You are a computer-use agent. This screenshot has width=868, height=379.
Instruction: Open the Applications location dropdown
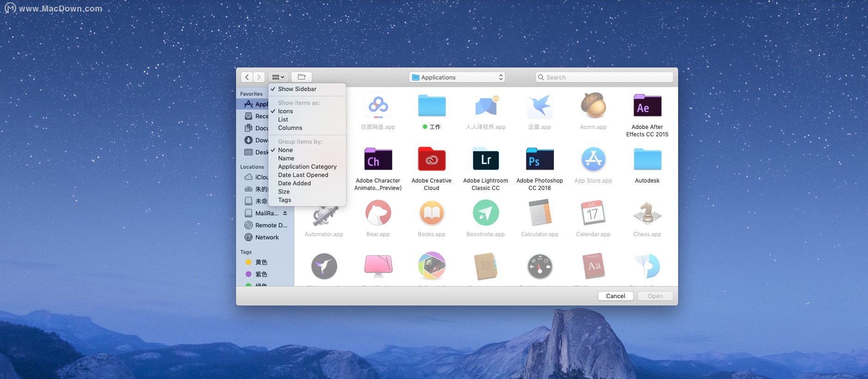457,77
